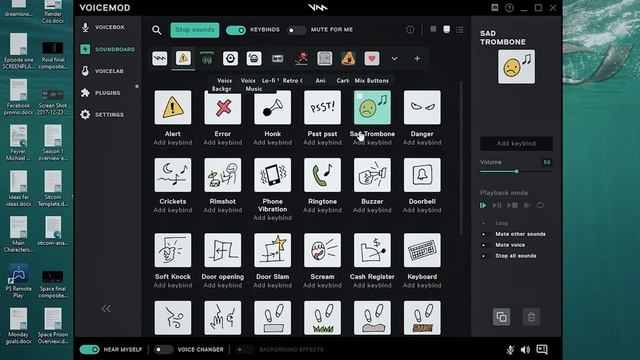This screenshot has width=640, height=360.
Task: Click the Stop sounds button
Action: 195,30
